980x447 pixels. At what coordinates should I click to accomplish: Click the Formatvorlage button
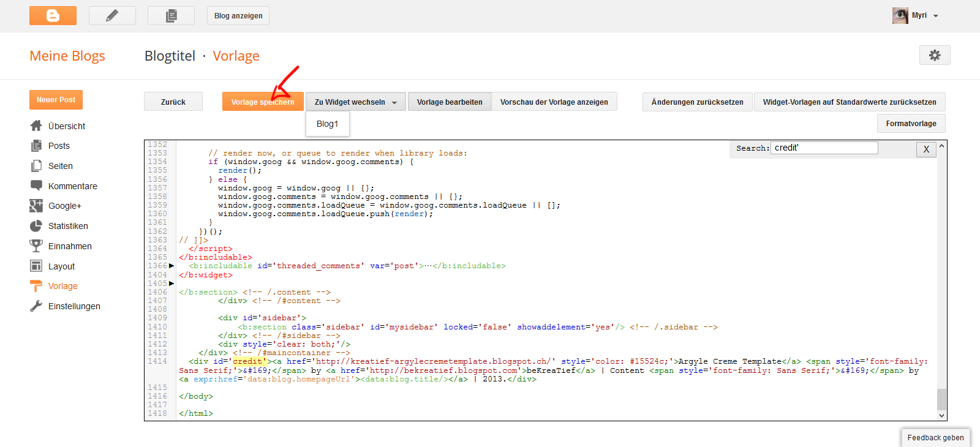pos(911,123)
